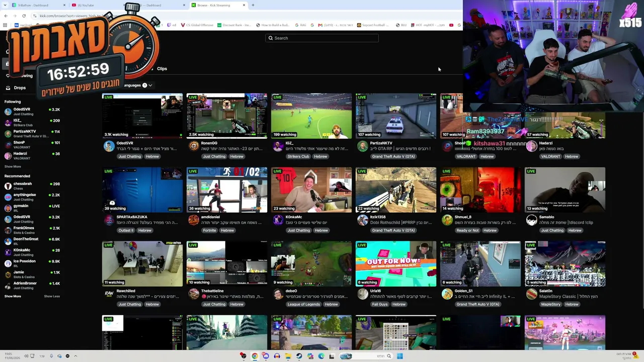Expand Show More under the Recommended list
The height and width of the screenshot is (362, 644).
click(13, 296)
